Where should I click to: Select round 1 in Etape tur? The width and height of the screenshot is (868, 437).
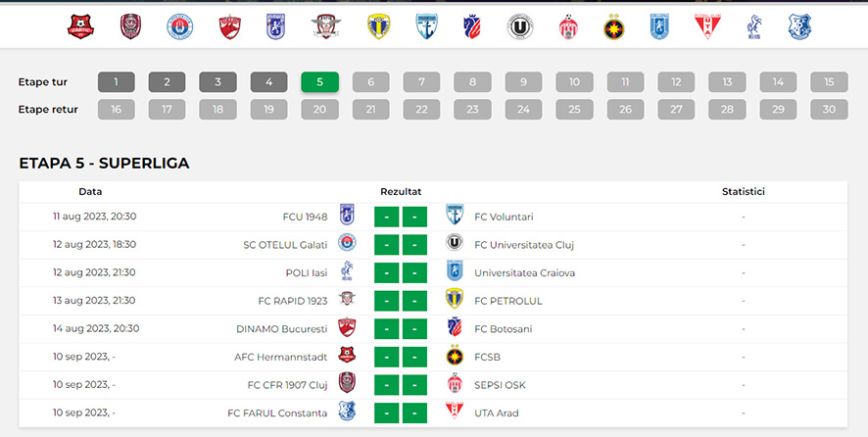click(117, 82)
